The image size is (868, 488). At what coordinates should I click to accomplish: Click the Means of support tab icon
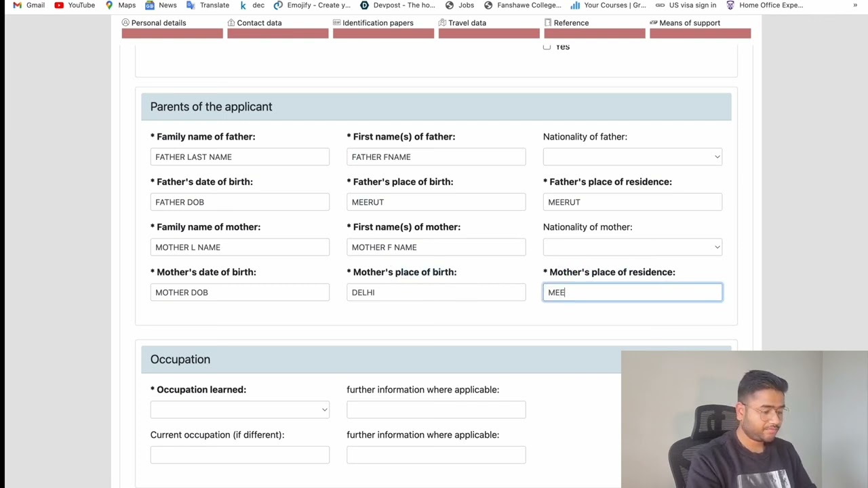coord(654,22)
